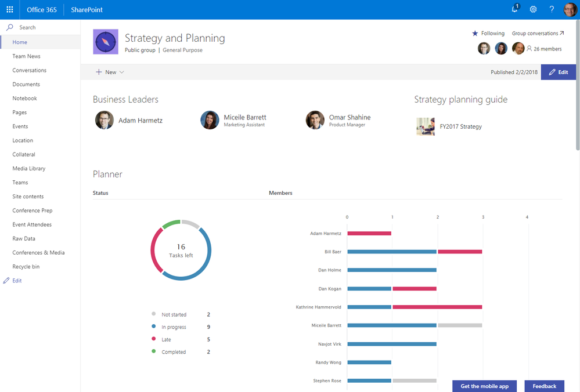Open Raw Data in sidebar
The width and height of the screenshot is (580, 392).
click(24, 239)
